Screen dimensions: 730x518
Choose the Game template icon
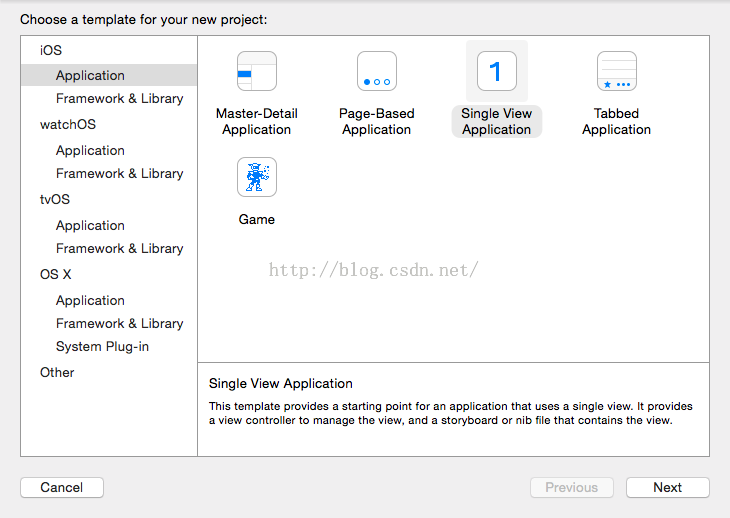click(257, 177)
